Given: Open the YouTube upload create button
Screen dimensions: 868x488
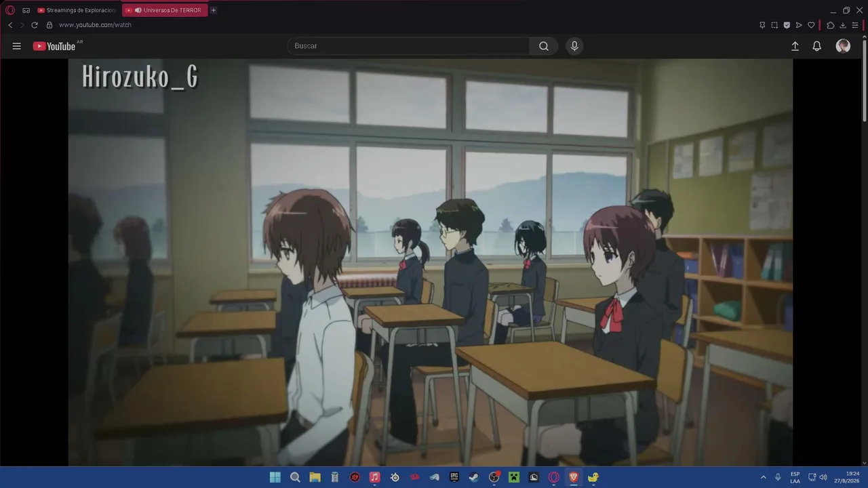Looking at the screenshot, I should [x=795, y=46].
